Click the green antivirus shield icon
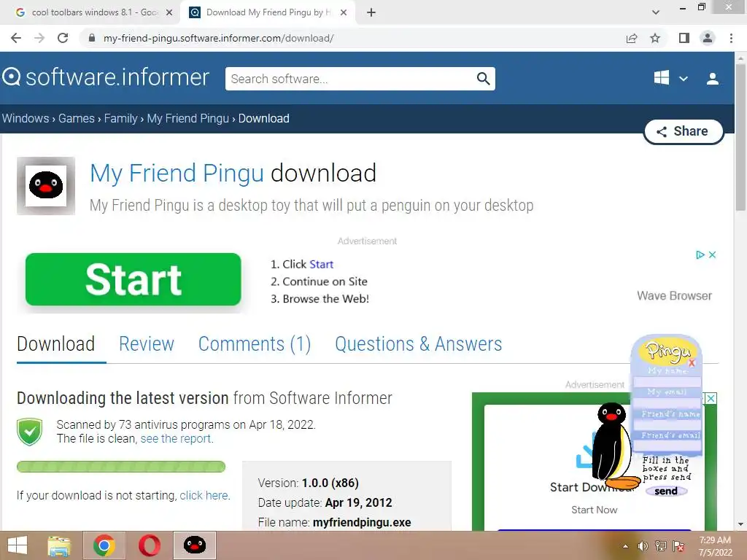The height and width of the screenshot is (560, 747). (x=29, y=432)
